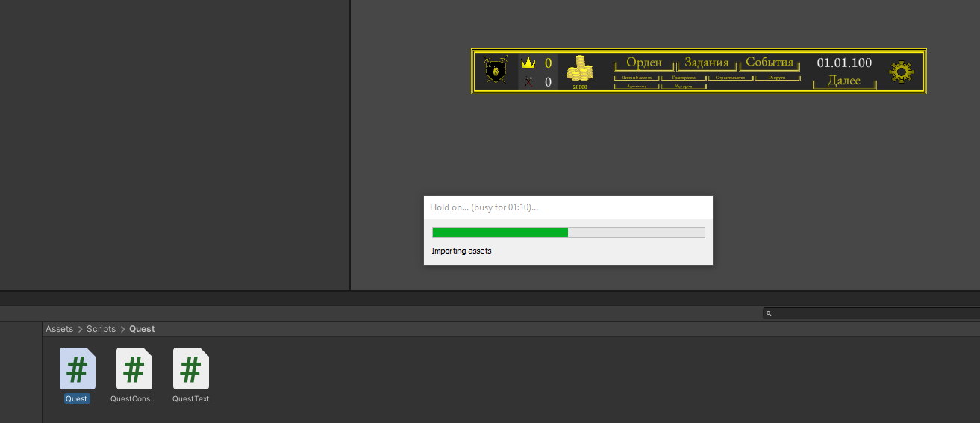Click the search magnifier icon in Project panel
980x423 pixels.
769,314
